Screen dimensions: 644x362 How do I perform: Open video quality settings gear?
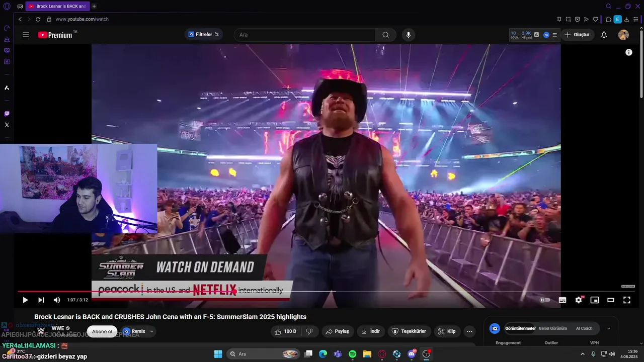(x=579, y=300)
